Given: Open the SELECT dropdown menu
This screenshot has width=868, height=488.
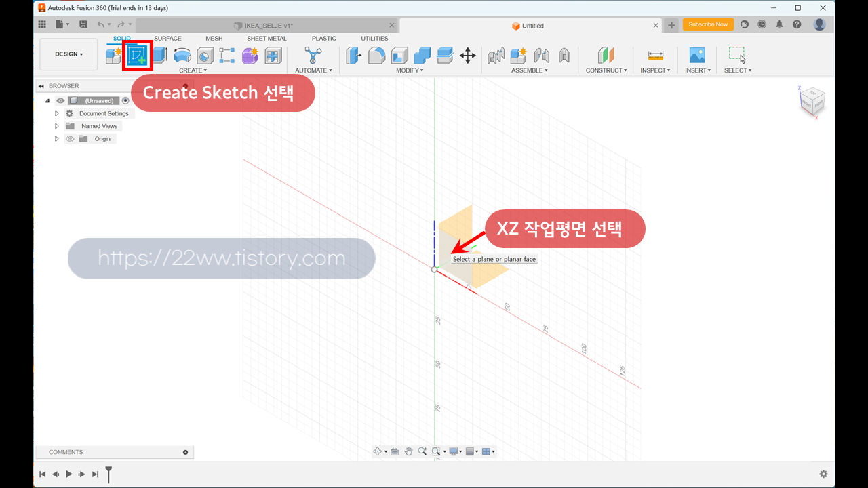Looking at the screenshot, I should coord(738,70).
